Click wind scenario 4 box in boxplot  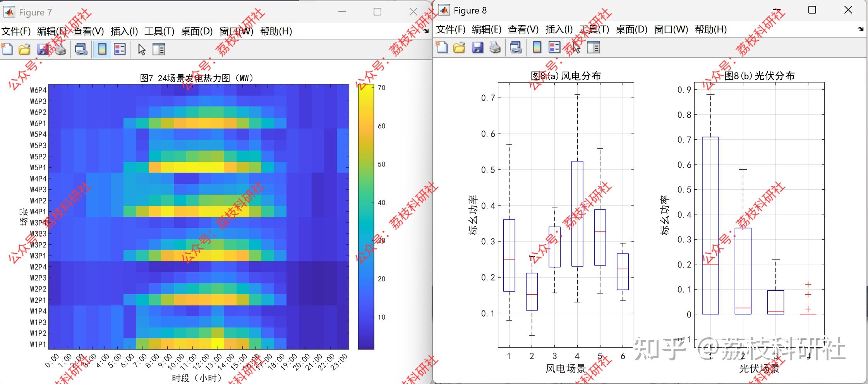click(577, 214)
